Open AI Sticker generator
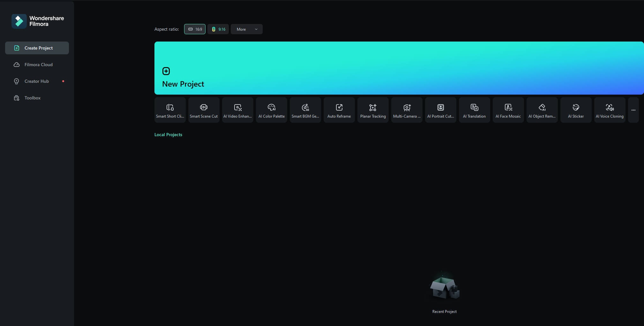Screen dimensions: 644x326 (x=576, y=110)
